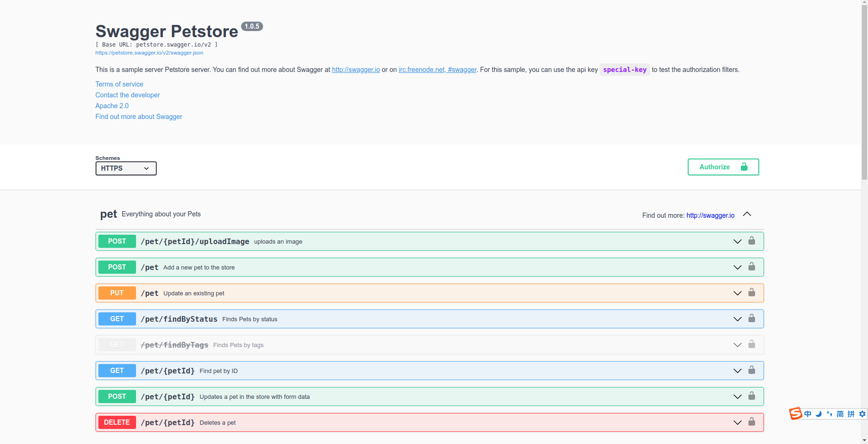
Task: Click the 拼 pinyin icon in IME bar
Action: (x=851, y=414)
